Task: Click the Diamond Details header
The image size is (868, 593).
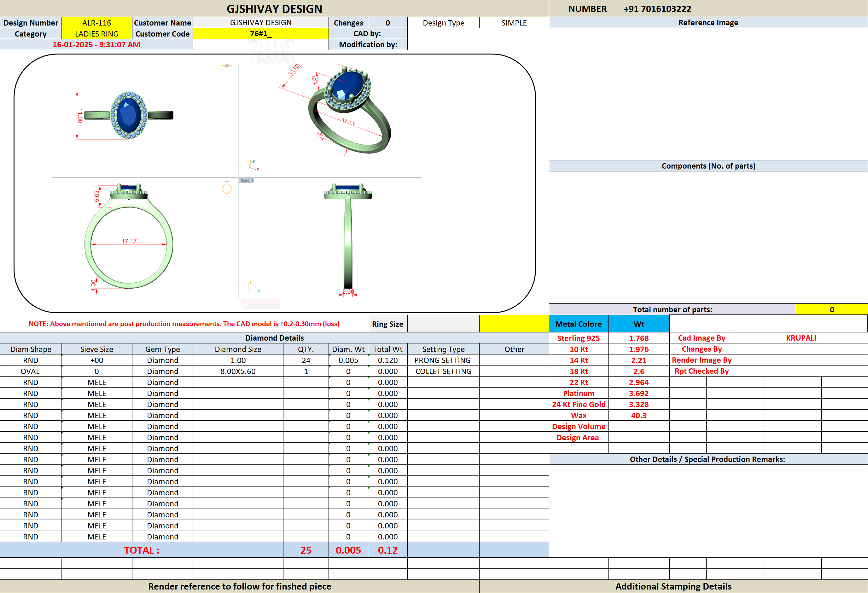Action: (274, 338)
